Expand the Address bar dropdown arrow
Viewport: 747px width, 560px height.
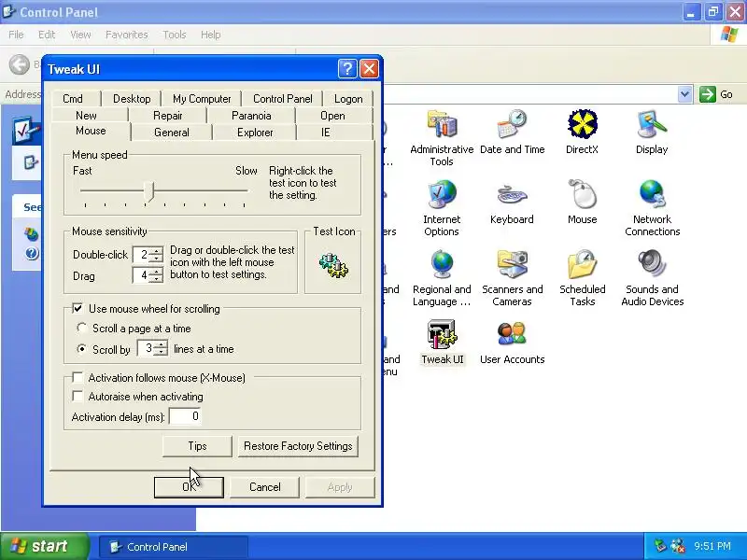(x=684, y=94)
